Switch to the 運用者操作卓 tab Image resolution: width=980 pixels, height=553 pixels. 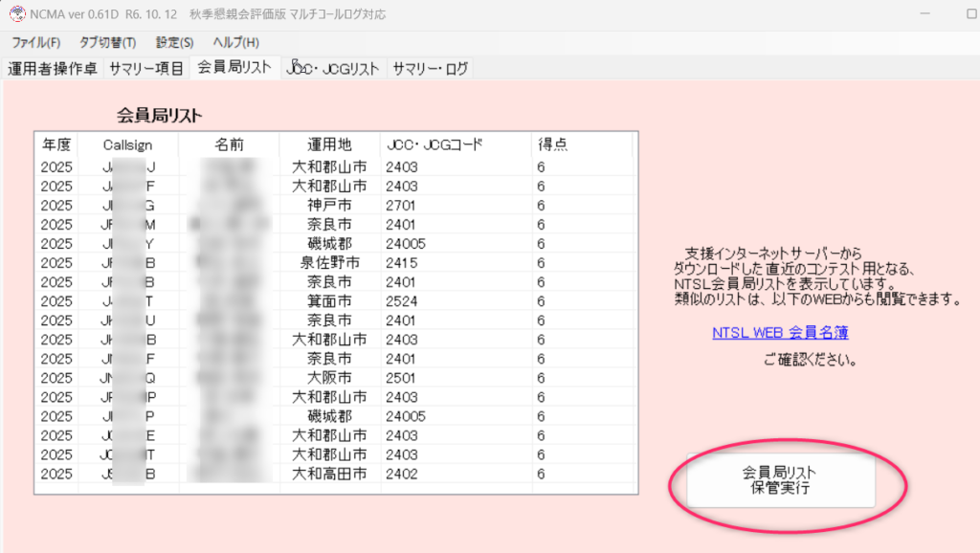(x=52, y=69)
